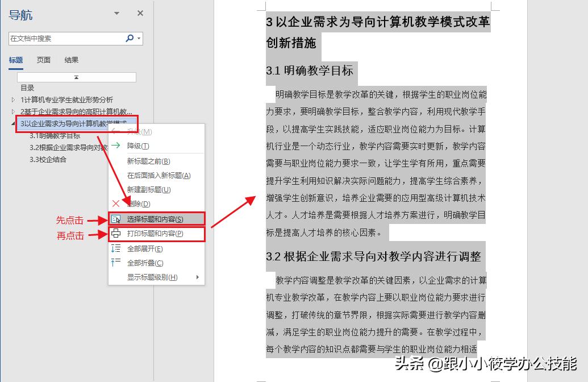Switch to the 页面 tab

click(x=44, y=60)
